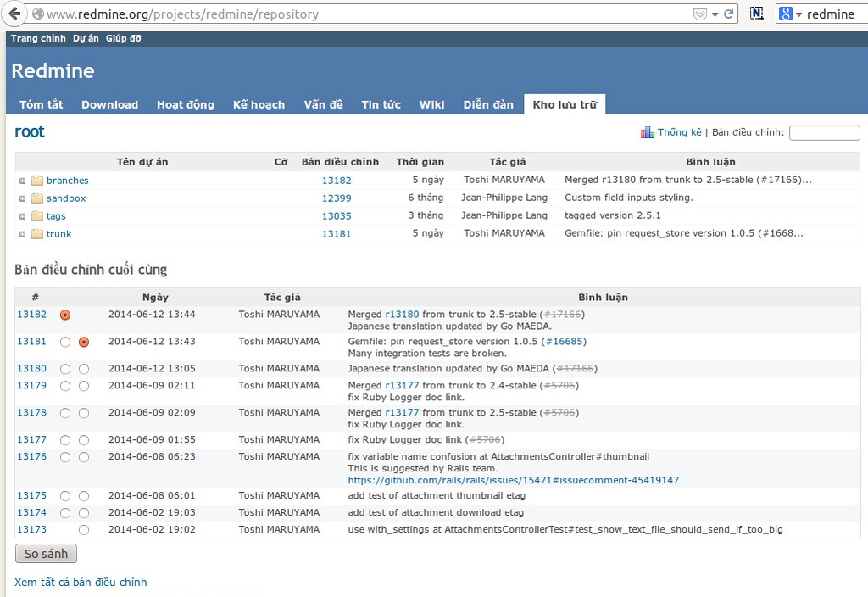Image resolution: width=868 pixels, height=597 pixels.
Task: Go to the Kế hoạch tab
Action: pos(259,104)
